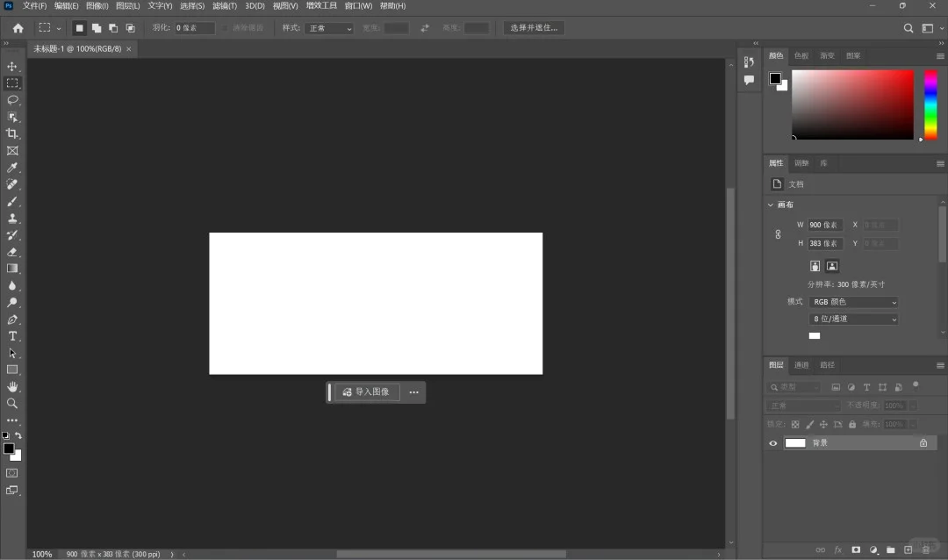This screenshot has height=560, width=948.
Task: Select the History Brush tool
Action: 12,235
